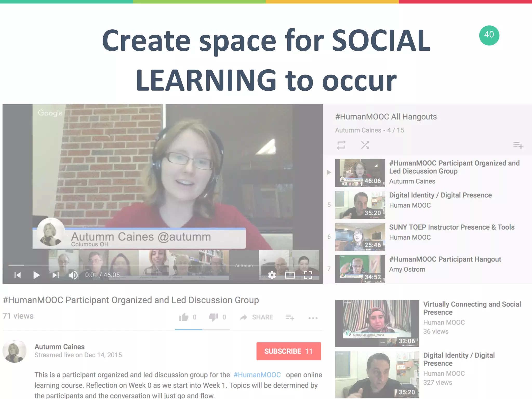Image resolution: width=532 pixels, height=399 pixels.
Task: Click the main video title text
Action: [131, 300]
